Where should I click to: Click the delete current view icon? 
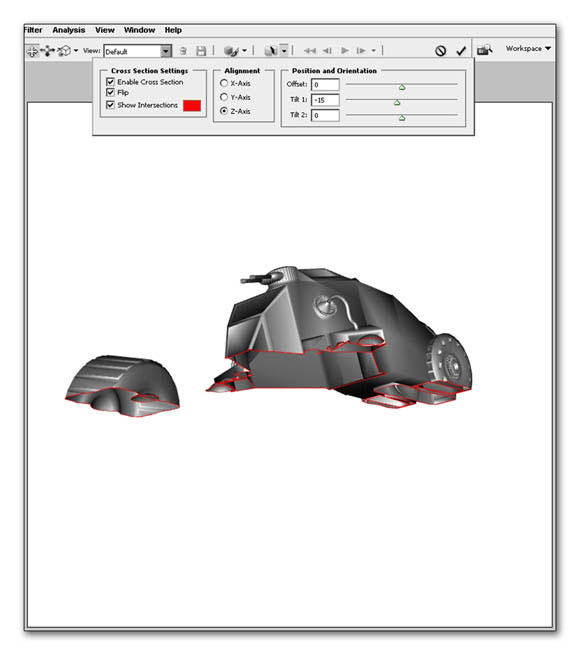coord(183,51)
